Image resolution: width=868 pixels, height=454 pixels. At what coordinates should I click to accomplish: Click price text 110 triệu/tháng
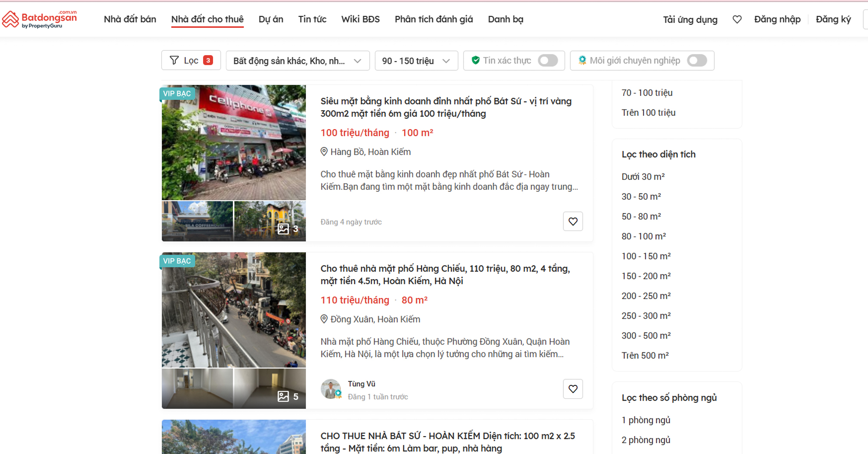coord(355,300)
